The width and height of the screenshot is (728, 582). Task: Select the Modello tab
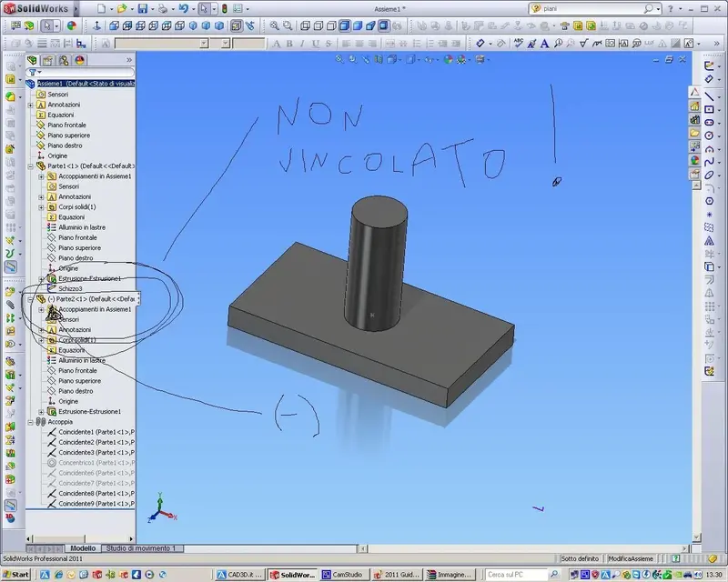(x=83, y=548)
